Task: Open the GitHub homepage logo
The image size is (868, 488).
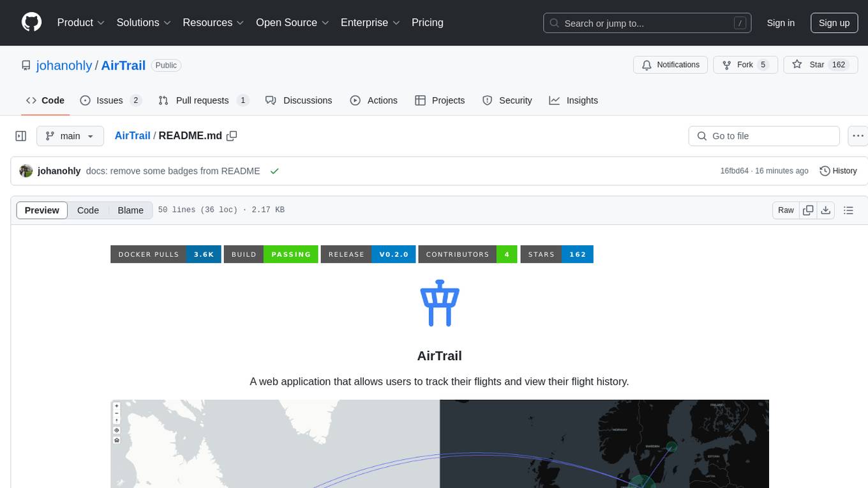Action: (31, 22)
